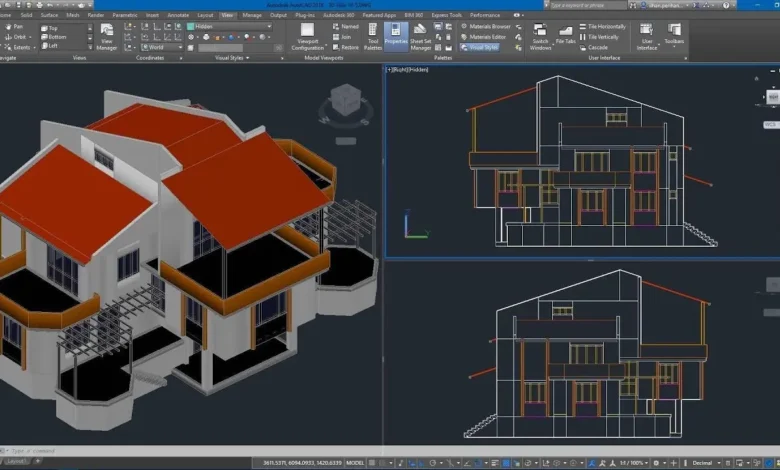Open the View Manager
The height and width of the screenshot is (470, 780).
(106, 37)
